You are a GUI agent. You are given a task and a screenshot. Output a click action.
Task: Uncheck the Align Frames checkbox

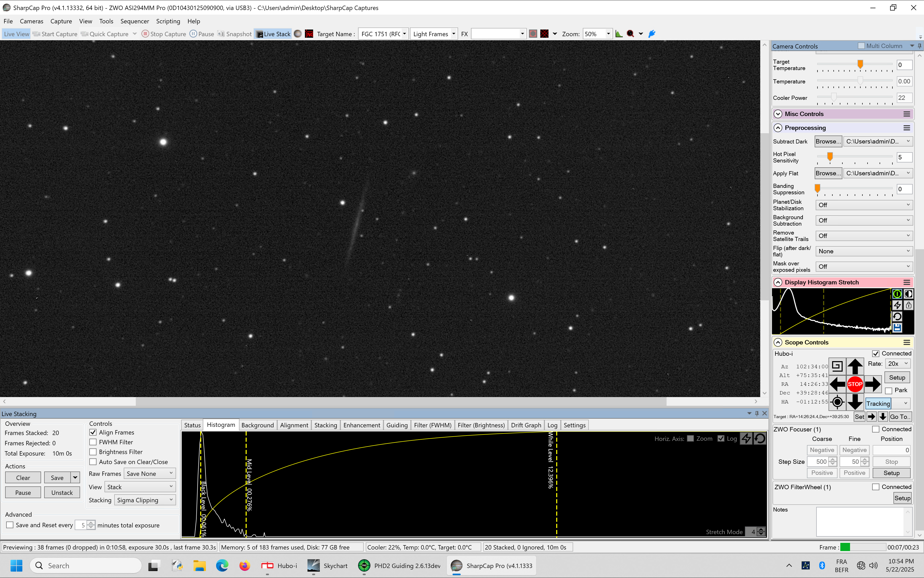(x=93, y=432)
